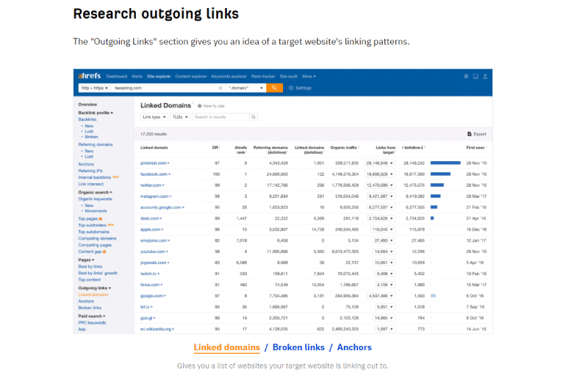The width and height of the screenshot is (588, 390).
Task: Sort by Organic traffic column header
Action: point(343,147)
